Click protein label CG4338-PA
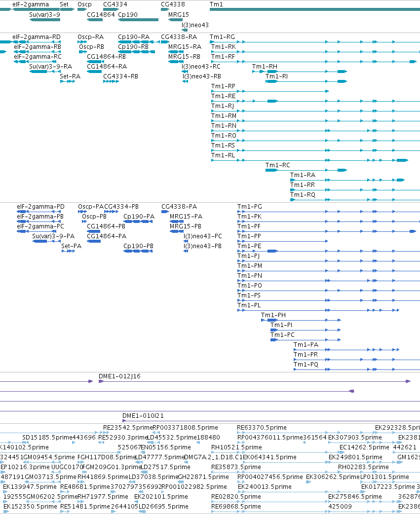The width and height of the screenshot is (420, 514). [x=179, y=207]
